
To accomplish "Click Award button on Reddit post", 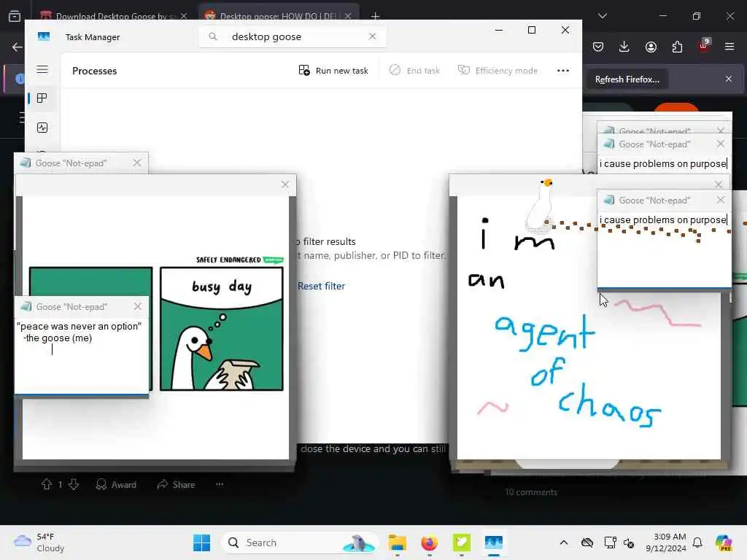I will 116,485.
